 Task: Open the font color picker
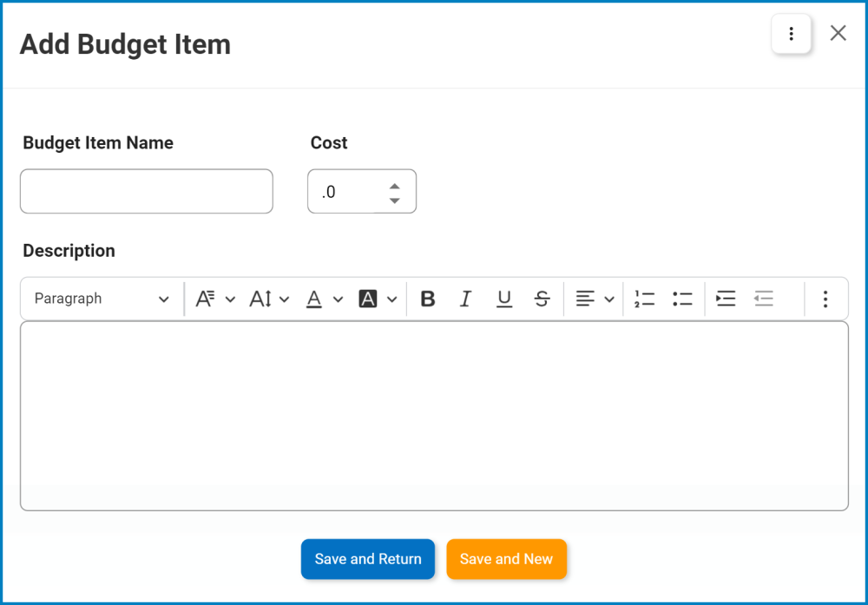(325, 299)
